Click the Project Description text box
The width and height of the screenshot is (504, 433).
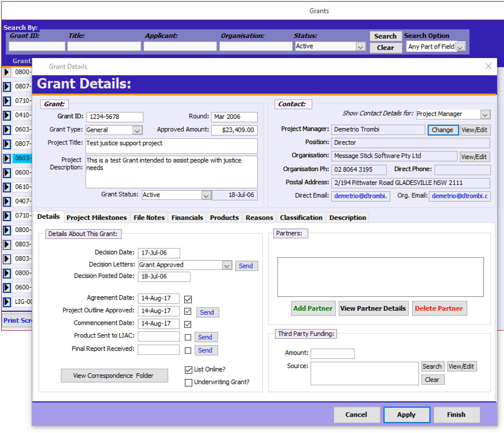coord(171,172)
